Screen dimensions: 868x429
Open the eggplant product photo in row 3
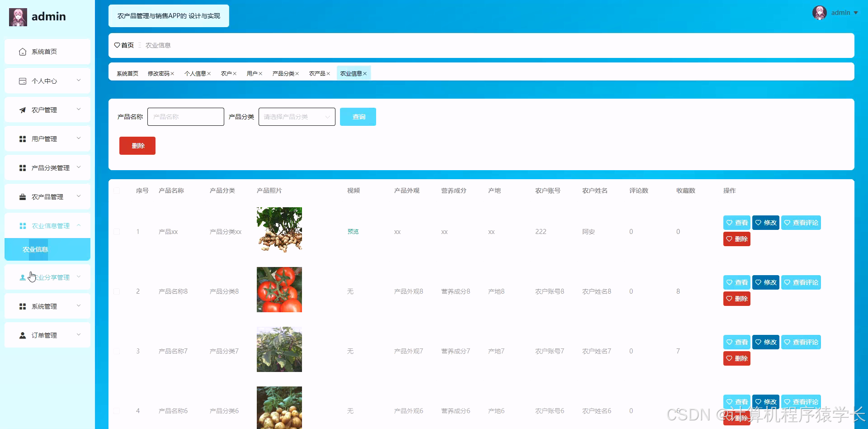click(279, 349)
